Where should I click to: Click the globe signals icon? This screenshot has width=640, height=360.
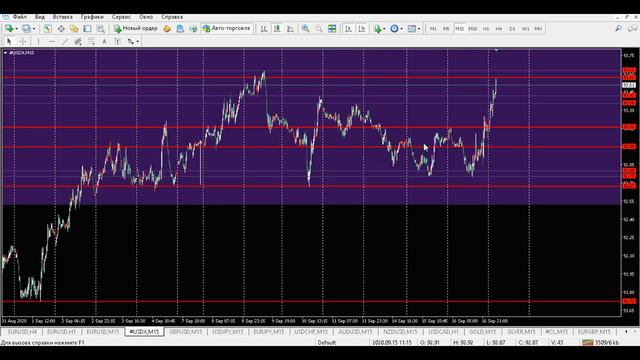(193, 29)
